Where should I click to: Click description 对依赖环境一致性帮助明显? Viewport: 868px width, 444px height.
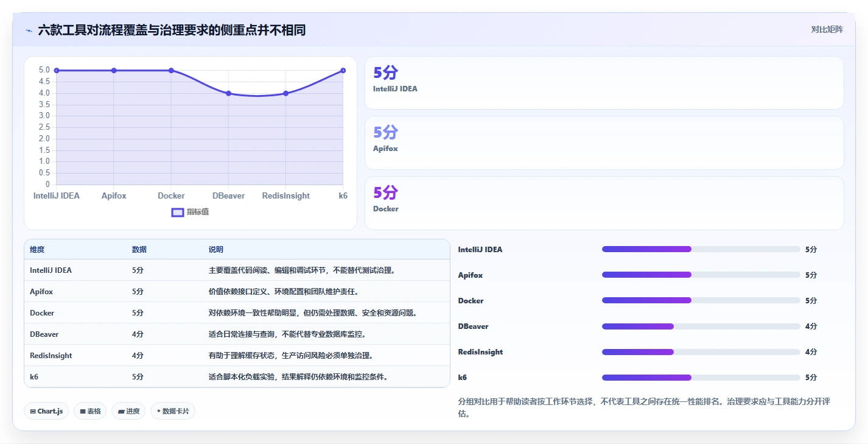(x=256, y=313)
